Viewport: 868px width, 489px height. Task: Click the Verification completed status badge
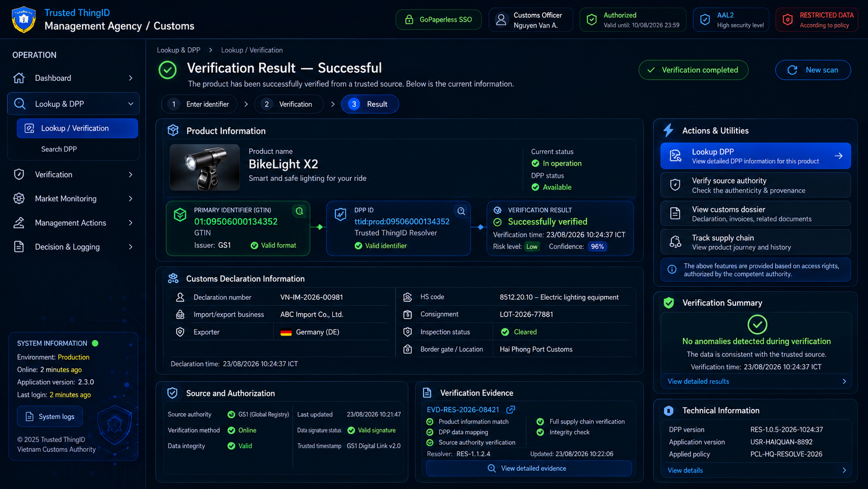coord(694,70)
